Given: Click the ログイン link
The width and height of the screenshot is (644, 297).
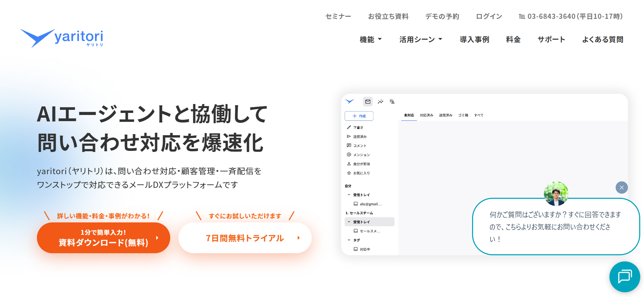Looking at the screenshot, I should point(489,16).
